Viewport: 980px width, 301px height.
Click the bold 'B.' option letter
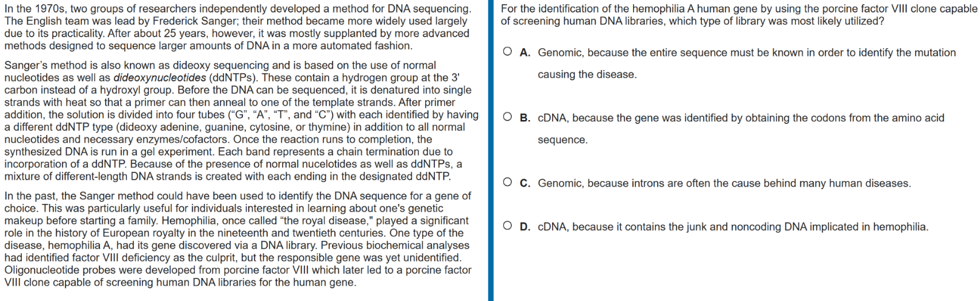(525, 118)
